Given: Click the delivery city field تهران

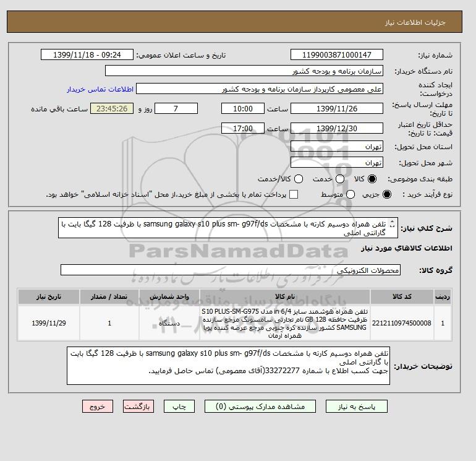Looking at the screenshot, I should pyautogui.click(x=337, y=163).
